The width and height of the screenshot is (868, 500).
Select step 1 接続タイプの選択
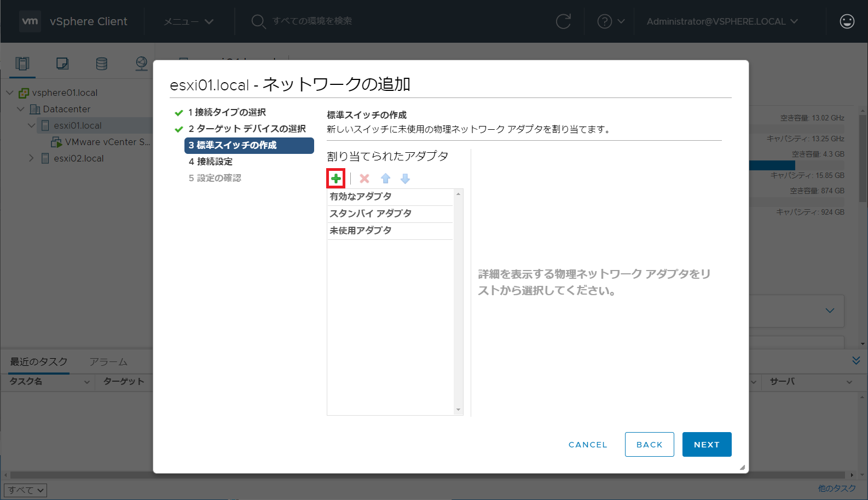(x=227, y=112)
